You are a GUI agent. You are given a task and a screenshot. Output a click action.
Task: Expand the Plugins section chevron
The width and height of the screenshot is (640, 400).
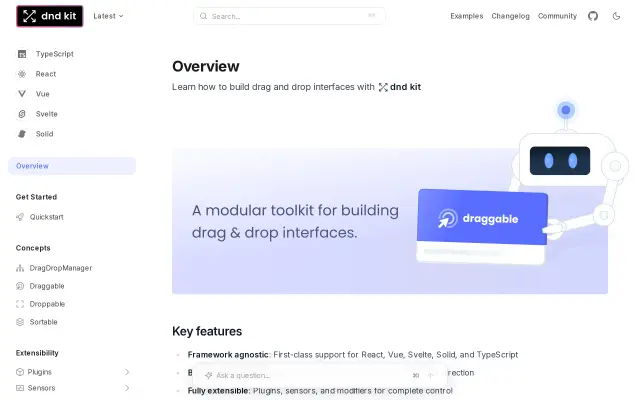pyautogui.click(x=127, y=372)
